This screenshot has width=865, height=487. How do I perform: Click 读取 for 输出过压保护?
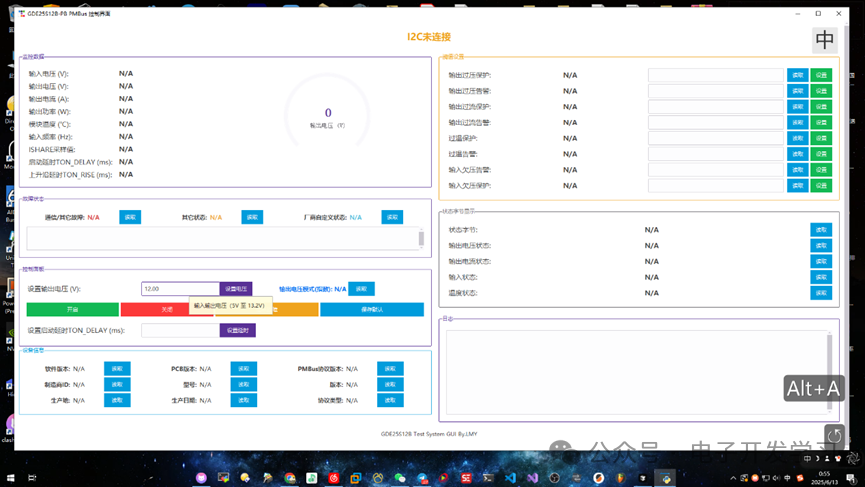click(797, 75)
